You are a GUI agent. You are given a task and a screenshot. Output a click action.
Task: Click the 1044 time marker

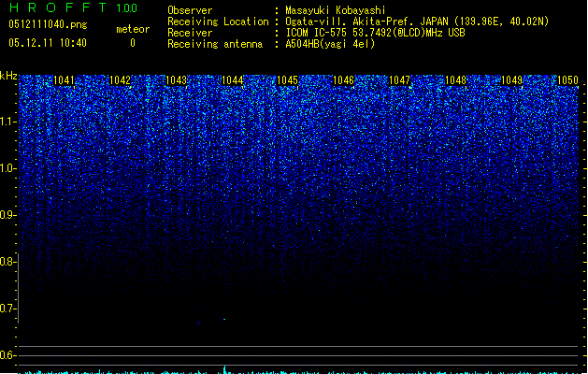[x=232, y=80]
